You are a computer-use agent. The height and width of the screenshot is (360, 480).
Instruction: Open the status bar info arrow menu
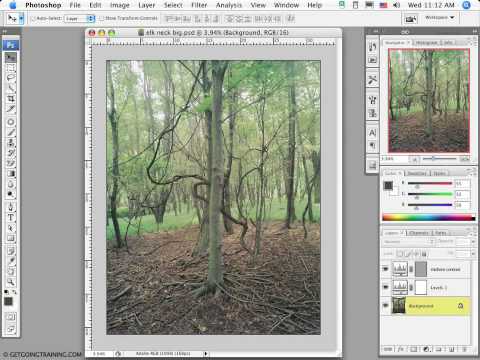[x=206, y=354]
